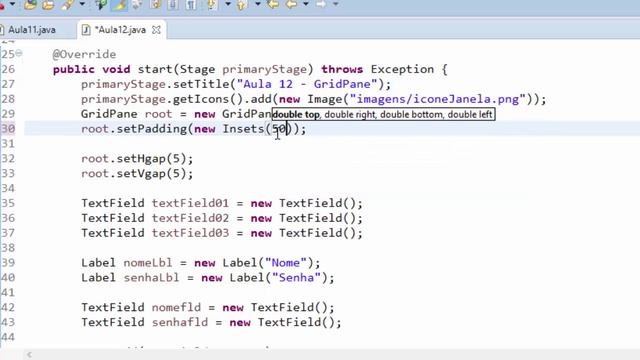Close the Aula12.java tab
The height and width of the screenshot is (360, 640).
point(156,30)
